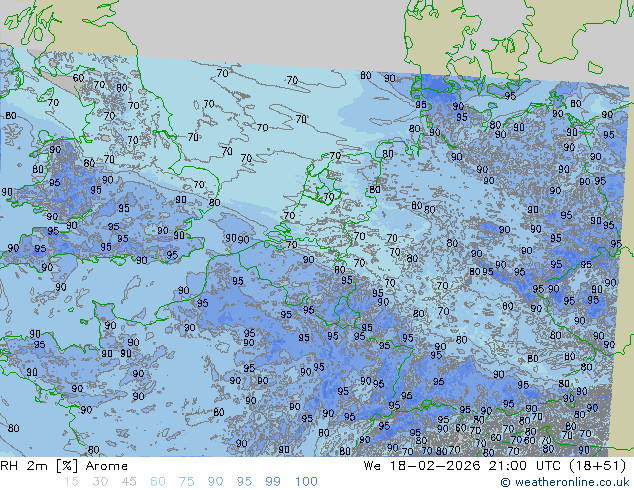Click the legend value 30
This screenshot has width=634, height=490.
point(100,482)
